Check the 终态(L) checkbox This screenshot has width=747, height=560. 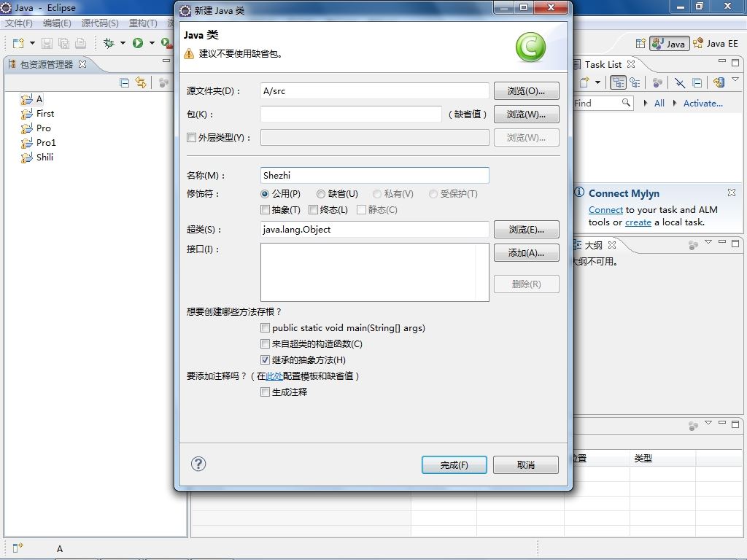click(x=314, y=209)
